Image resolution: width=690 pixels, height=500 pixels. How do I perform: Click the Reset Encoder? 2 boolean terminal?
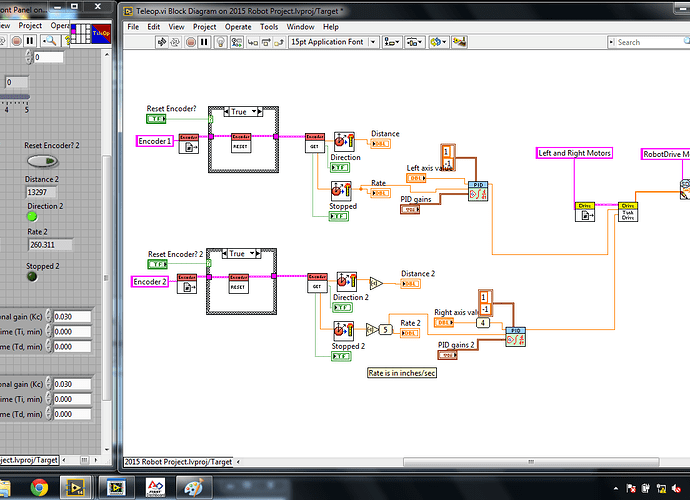click(158, 264)
